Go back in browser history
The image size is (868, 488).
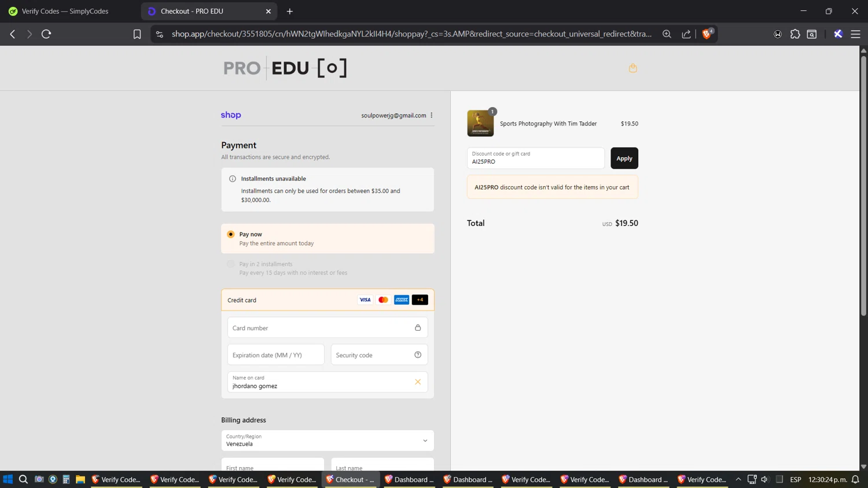click(13, 34)
